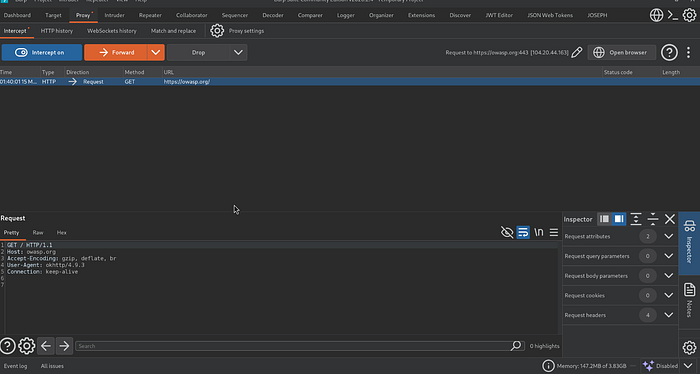Drop the intercepted request
Viewport: 700px width, 374px height.
pos(199,52)
